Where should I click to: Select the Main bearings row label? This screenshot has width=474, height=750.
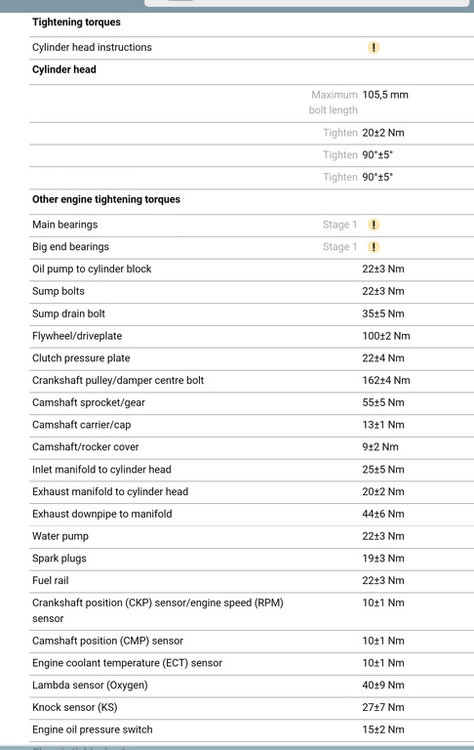point(65,225)
